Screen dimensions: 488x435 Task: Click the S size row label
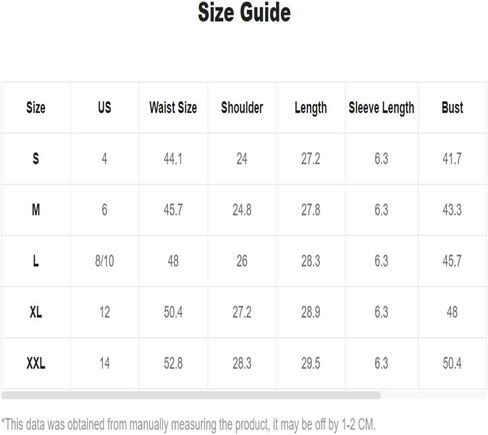[36, 159]
